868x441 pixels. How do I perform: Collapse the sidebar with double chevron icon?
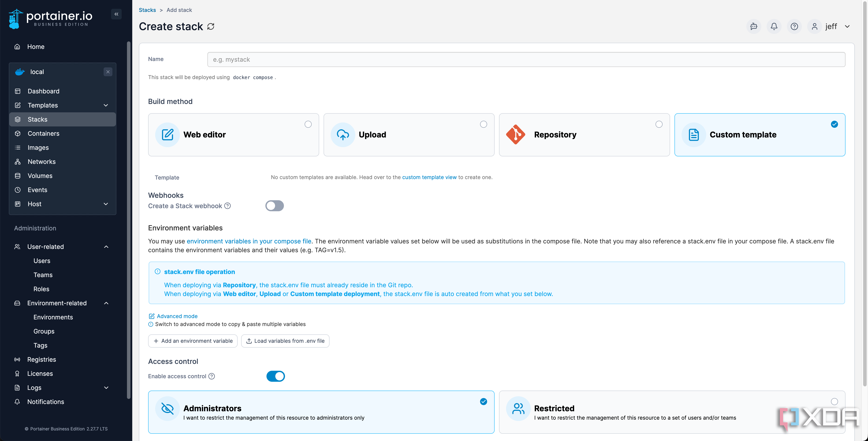(x=116, y=14)
